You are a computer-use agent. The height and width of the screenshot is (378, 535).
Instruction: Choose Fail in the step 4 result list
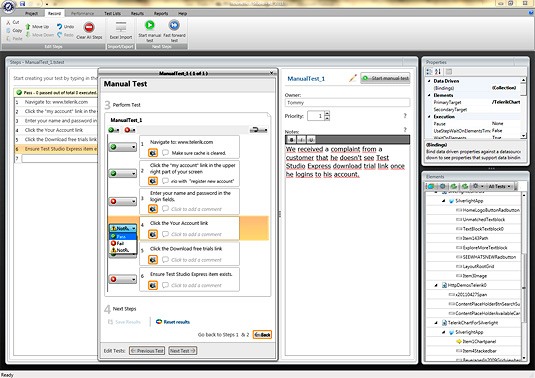tap(123, 243)
